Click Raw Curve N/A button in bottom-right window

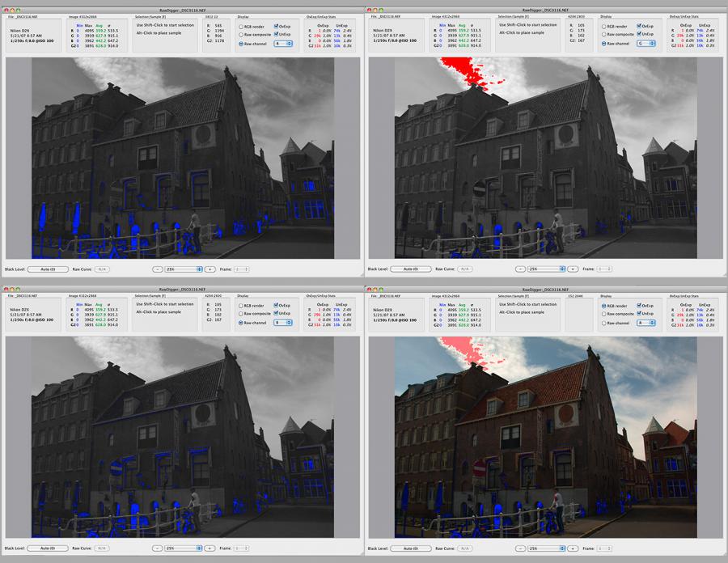(x=466, y=548)
